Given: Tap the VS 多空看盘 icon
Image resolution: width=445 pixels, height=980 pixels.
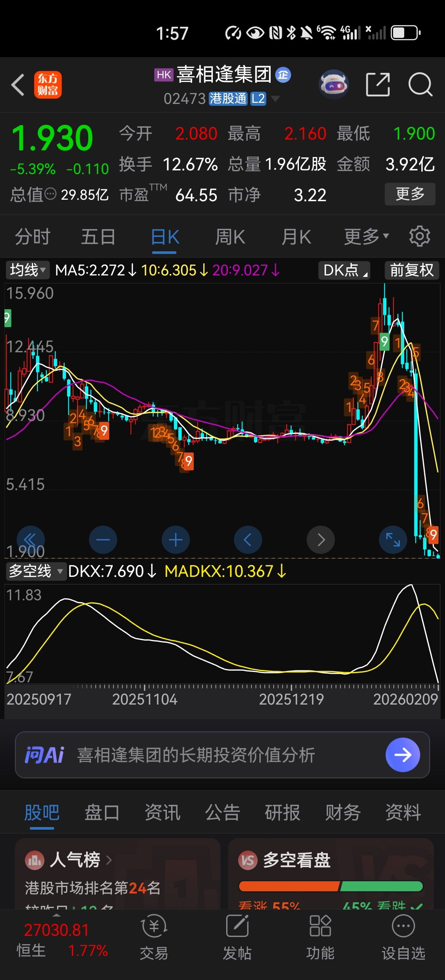Looking at the screenshot, I should [248, 860].
